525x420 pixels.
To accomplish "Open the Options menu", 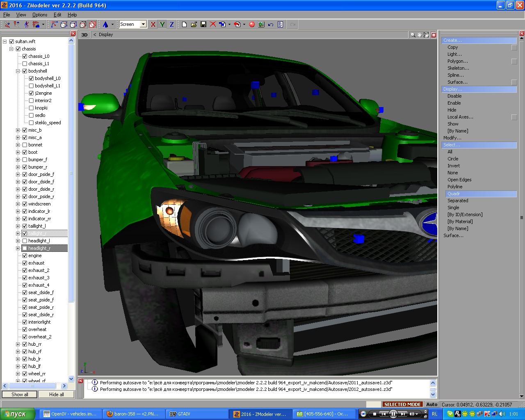I will click(40, 15).
